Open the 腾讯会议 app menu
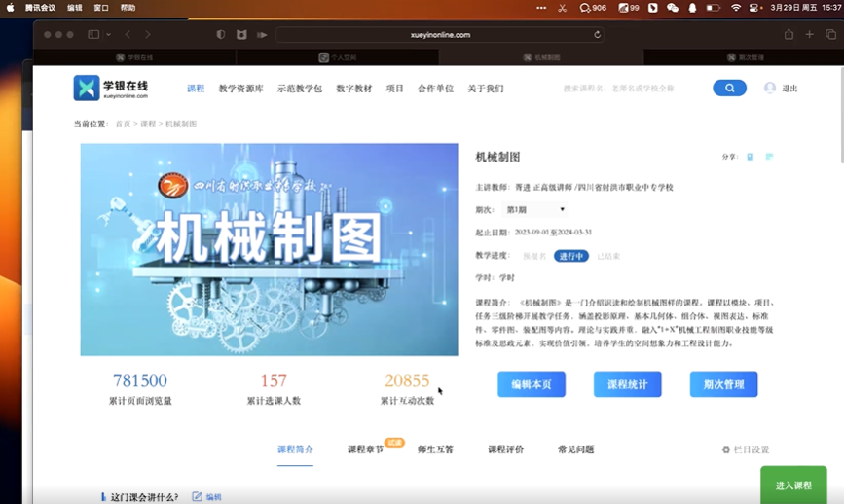 pyautogui.click(x=40, y=8)
